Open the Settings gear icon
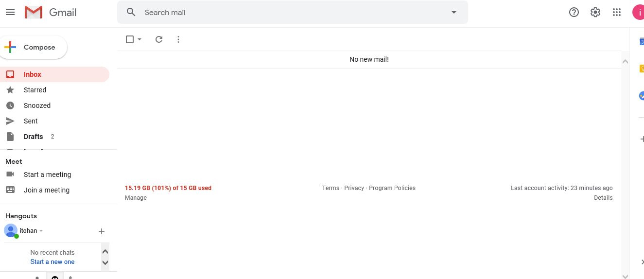The width and height of the screenshot is (644, 279). click(595, 12)
